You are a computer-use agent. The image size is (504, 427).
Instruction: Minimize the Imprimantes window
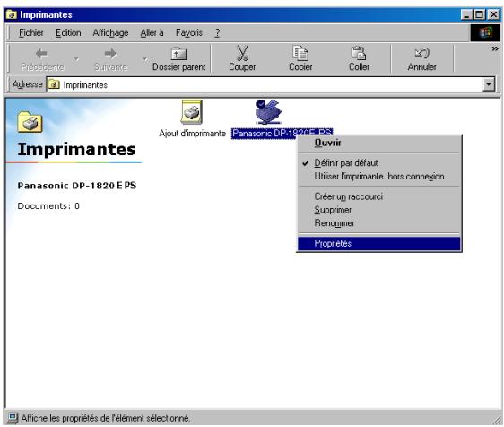point(466,14)
